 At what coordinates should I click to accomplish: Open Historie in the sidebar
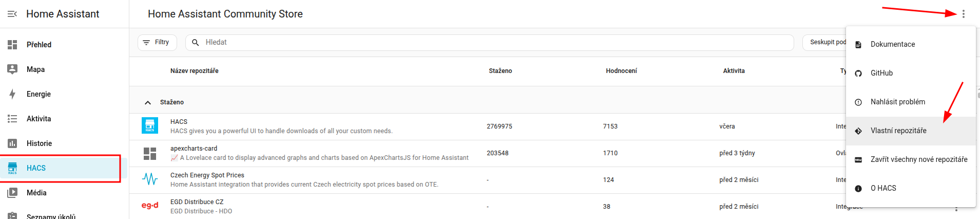[x=39, y=143]
